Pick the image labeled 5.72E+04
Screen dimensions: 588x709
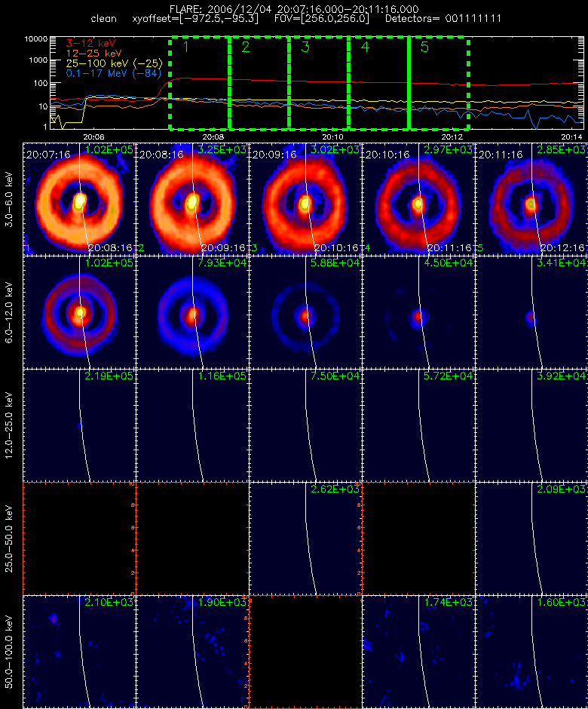click(x=418, y=425)
